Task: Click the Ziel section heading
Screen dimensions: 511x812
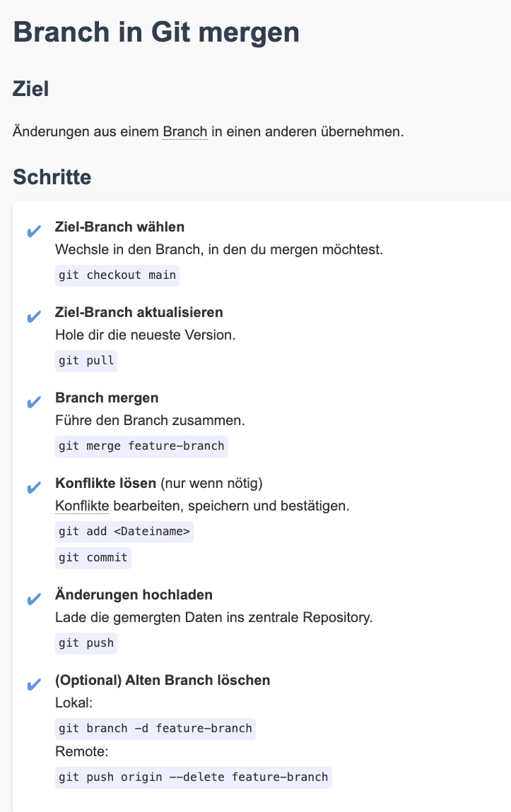Action: [31, 90]
